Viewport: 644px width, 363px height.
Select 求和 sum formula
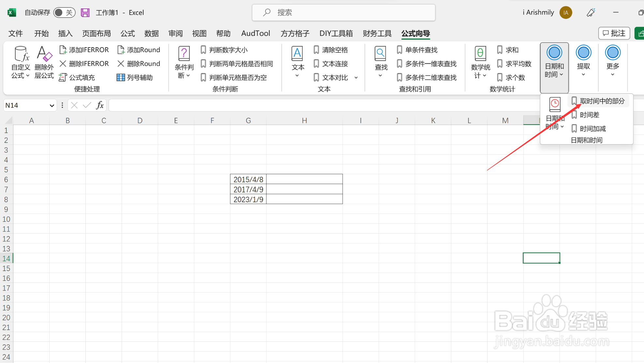[508, 50]
